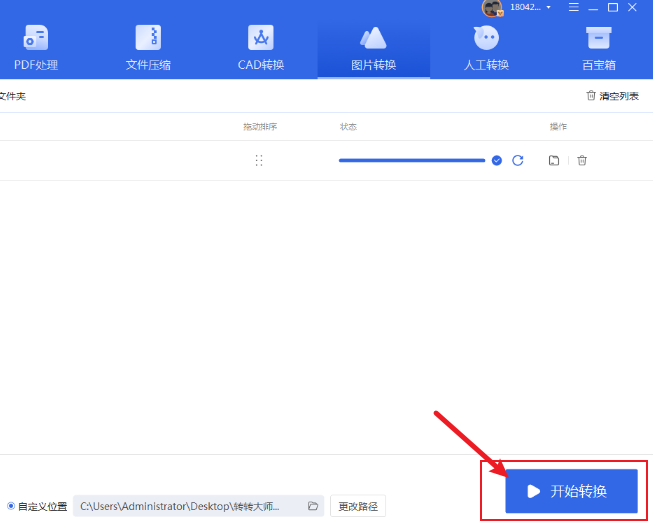653x525 pixels.
Task: Select the 图片转换 tab
Action: coord(374,48)
